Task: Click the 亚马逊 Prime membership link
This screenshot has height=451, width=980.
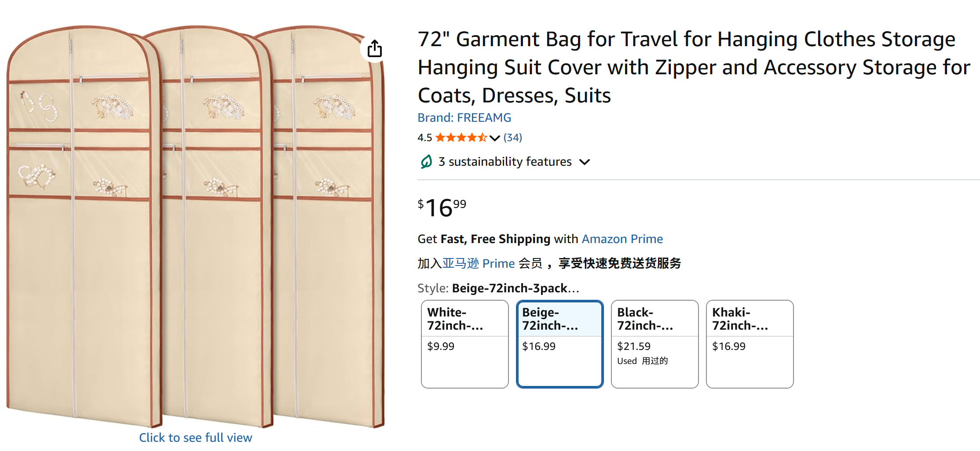Action: [x=478, y=263]
